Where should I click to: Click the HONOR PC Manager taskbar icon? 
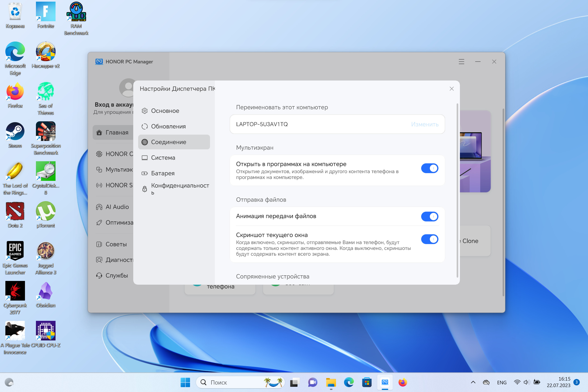(x=385, y=382)
